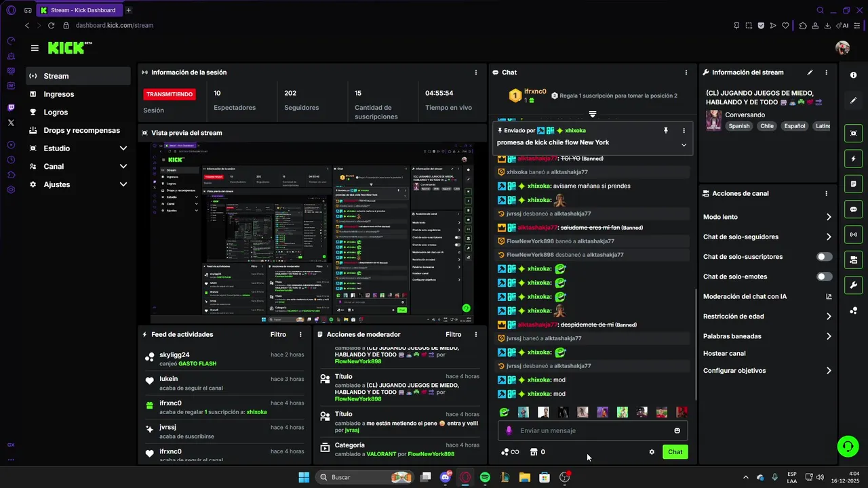This screenshot has width=868, height=488.
Task: Open the shop icon below chat input
Action: pyautogui.click(x=533, y=452)
